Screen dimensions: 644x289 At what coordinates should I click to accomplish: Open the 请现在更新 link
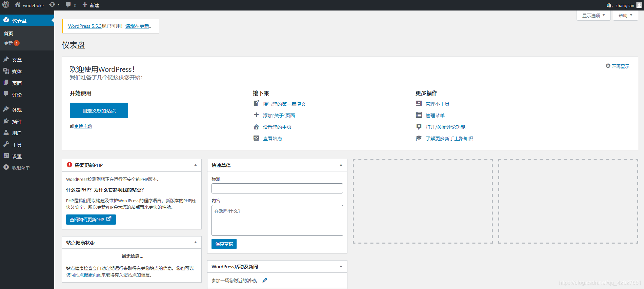137,26
